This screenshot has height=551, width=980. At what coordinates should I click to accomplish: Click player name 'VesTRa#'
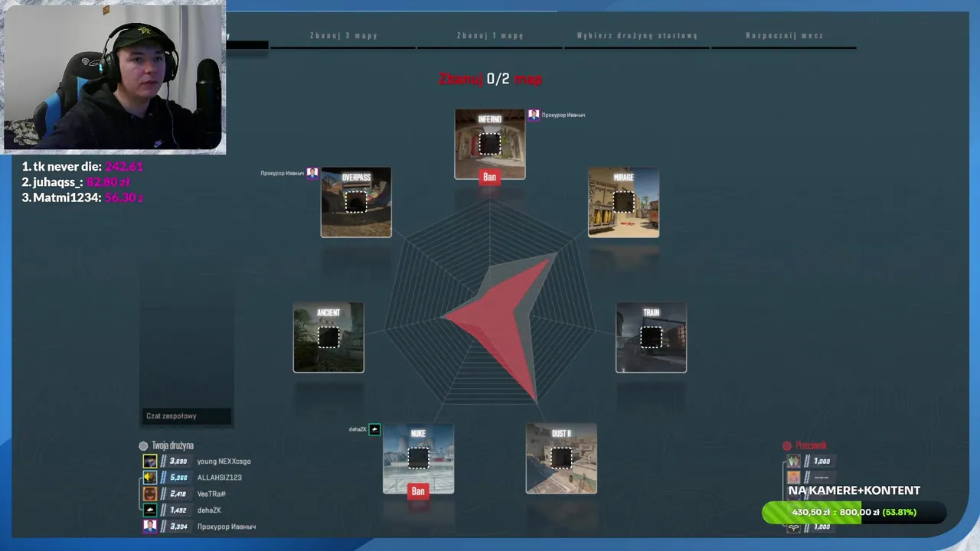(211, 494)
